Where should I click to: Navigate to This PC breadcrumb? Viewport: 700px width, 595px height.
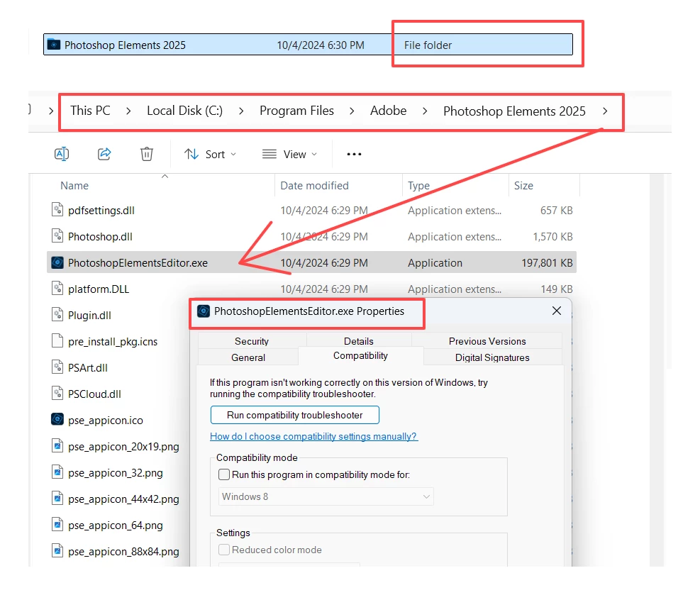[x=90, y=111]
